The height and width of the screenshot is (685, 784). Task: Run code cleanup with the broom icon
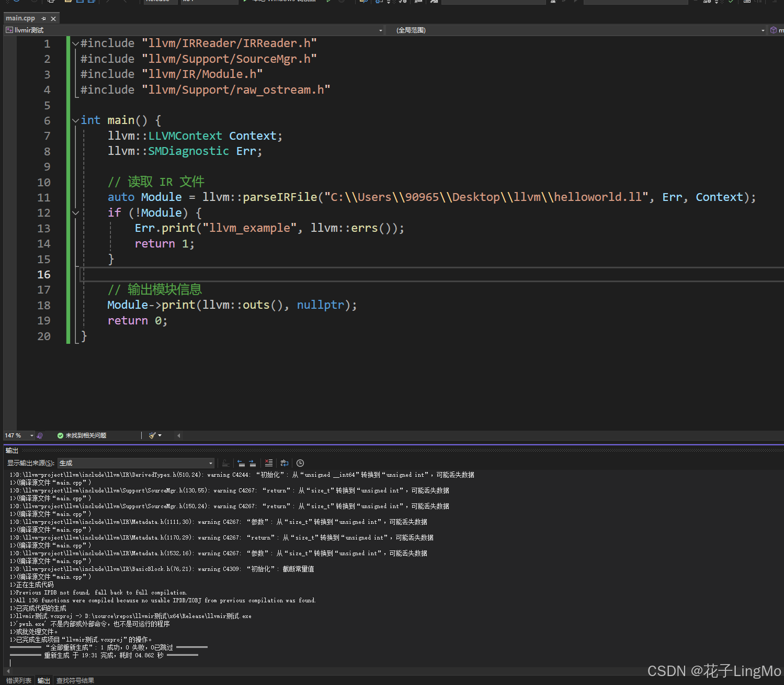(152, 435)
